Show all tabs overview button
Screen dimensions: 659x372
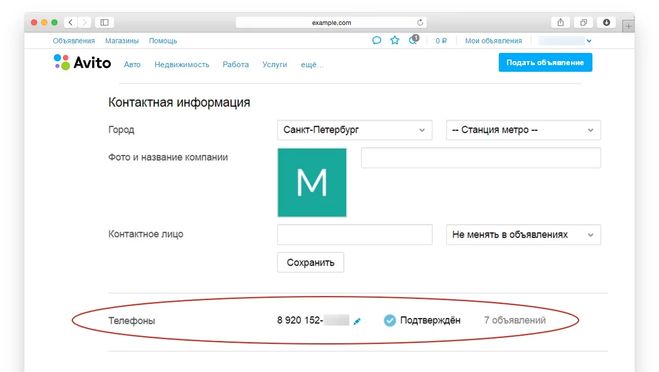pos(583,22)
